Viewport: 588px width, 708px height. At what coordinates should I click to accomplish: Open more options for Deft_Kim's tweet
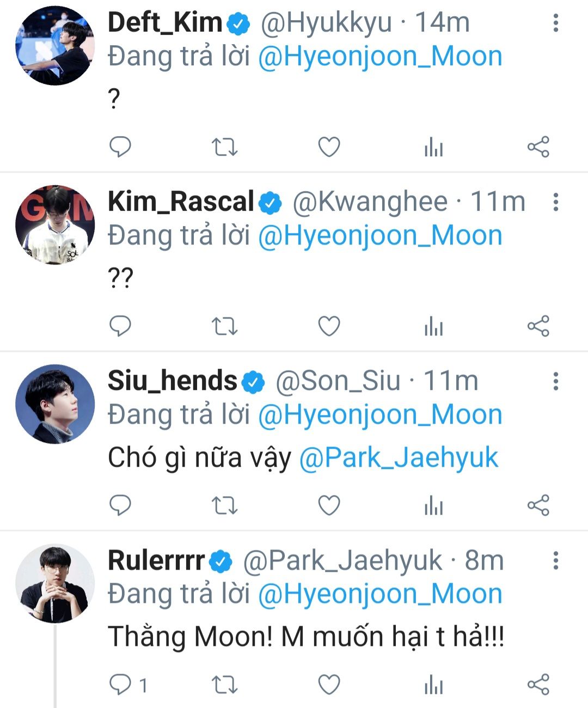[555, 23]
